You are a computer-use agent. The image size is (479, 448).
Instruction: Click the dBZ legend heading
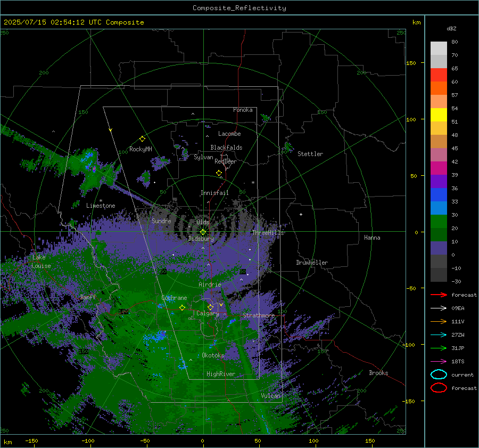pyautogui.click(x=451, y=28)
